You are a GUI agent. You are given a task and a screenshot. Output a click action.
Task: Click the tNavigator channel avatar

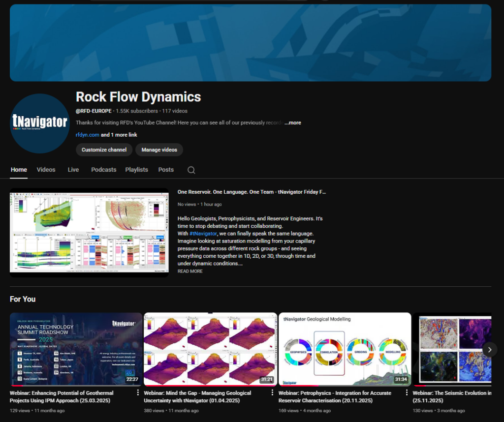click(39, 123)
